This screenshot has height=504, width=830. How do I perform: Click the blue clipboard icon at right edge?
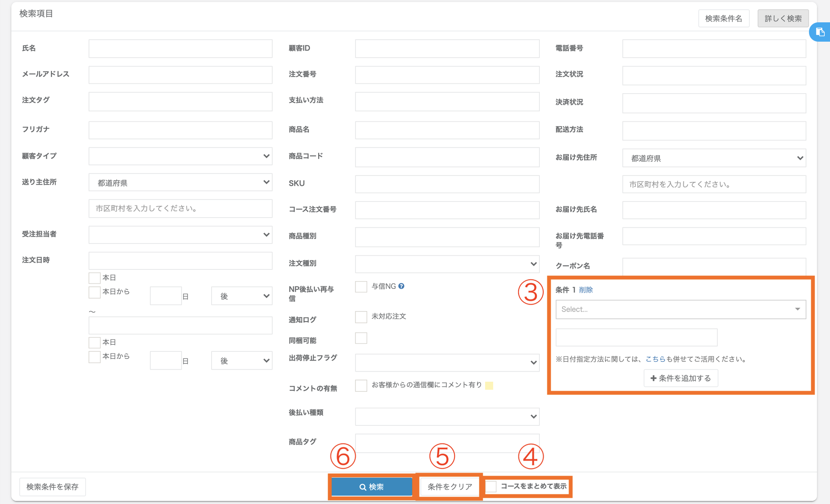[820, 32]
